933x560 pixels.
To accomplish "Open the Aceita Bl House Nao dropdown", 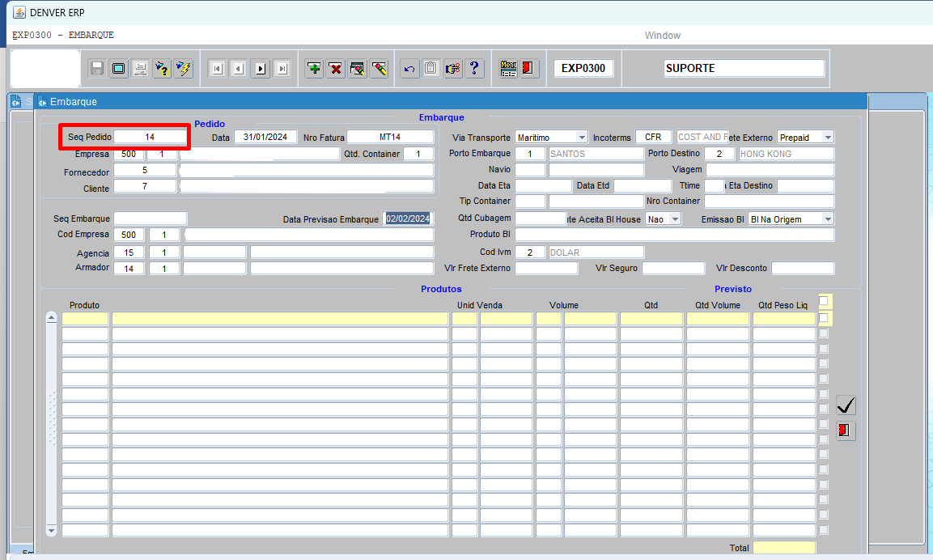I will pyautogui.click(x=675, y=219).
